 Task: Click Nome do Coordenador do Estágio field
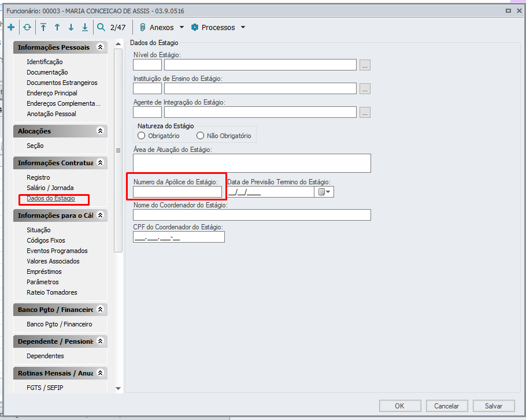tap(252, 215)
